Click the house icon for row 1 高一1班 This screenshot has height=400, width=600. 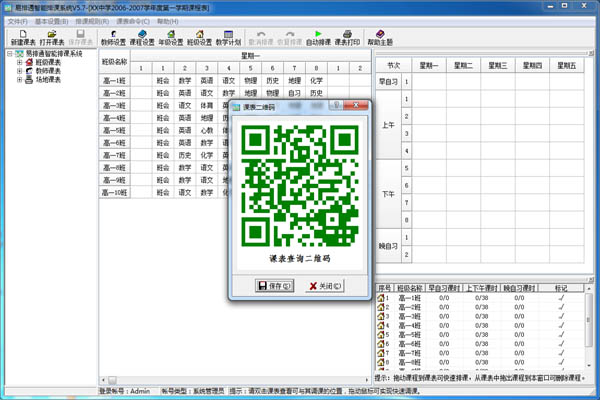coord(381,298)
